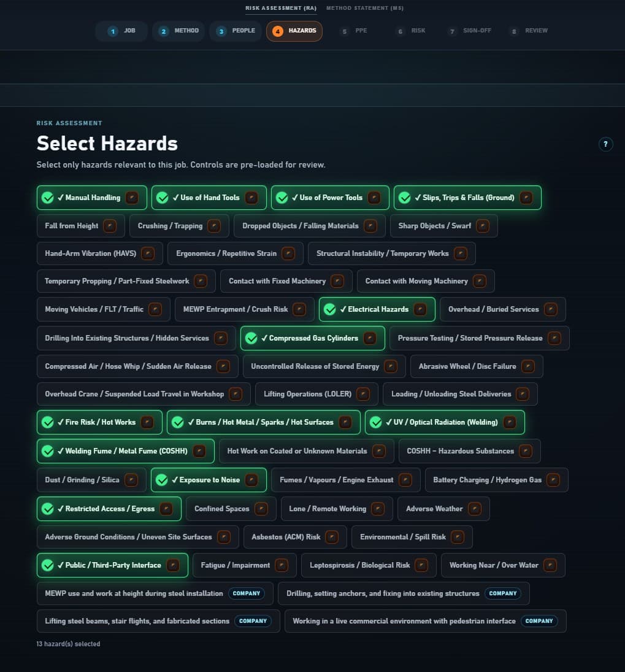This screenshot has height=672, width=625.
Task: Select Leptospirosis / Biological Risk hazard
Action: (369, 565)
